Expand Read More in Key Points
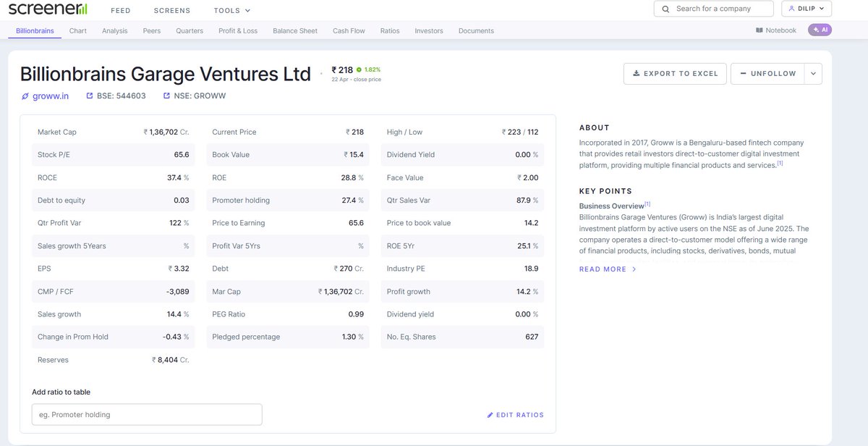 (608, 269)
